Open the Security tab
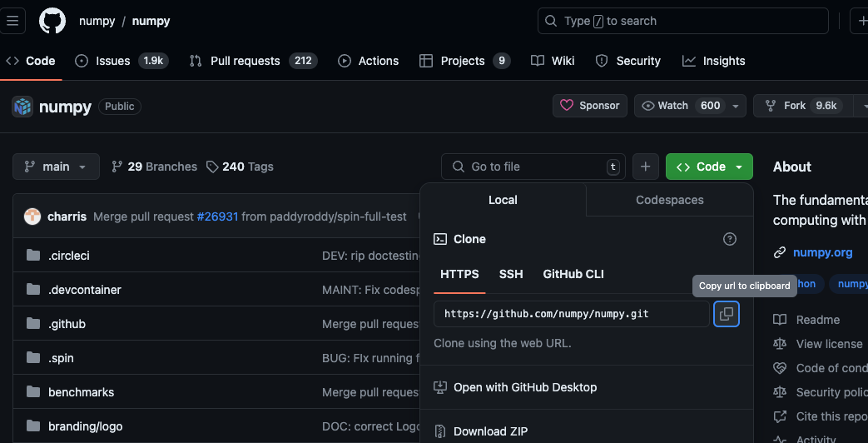Image resolution: width=868 pixels, height=443 pixels. tap(627, 61)
